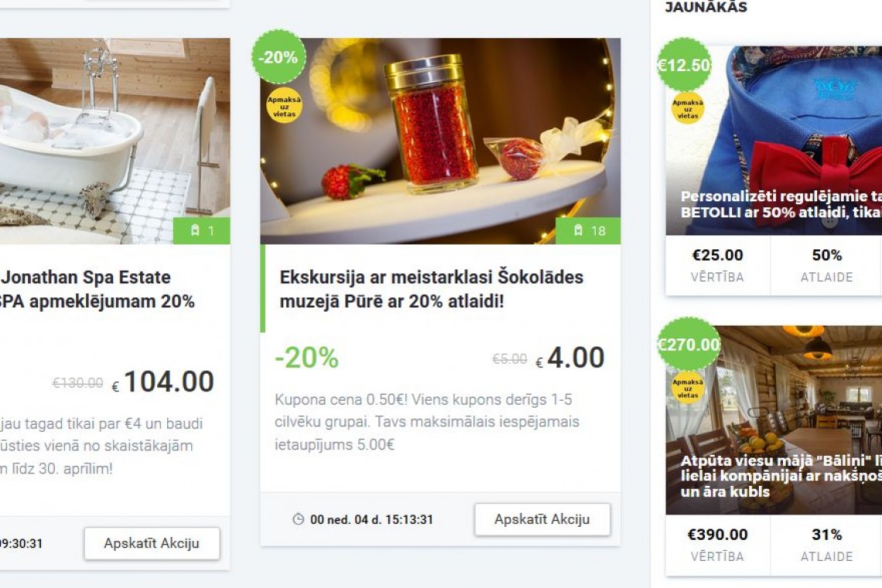Click the €104.00 spa offer price
Viewport: 882px width, 588px height.
(162, 382)
